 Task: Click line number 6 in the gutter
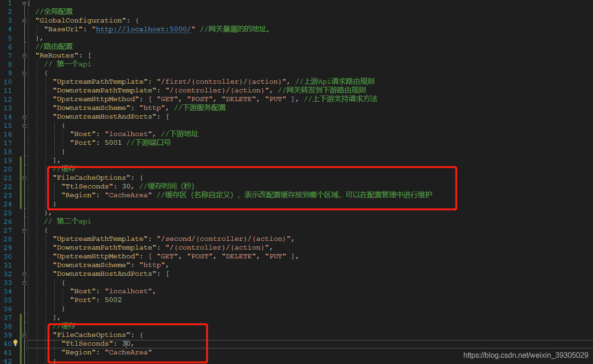(x=10, y=46)
